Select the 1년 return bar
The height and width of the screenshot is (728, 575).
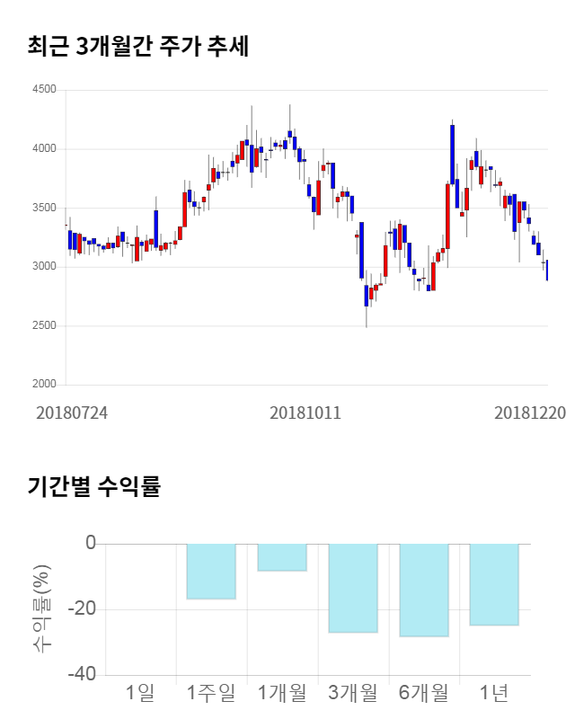click(494, 584)
